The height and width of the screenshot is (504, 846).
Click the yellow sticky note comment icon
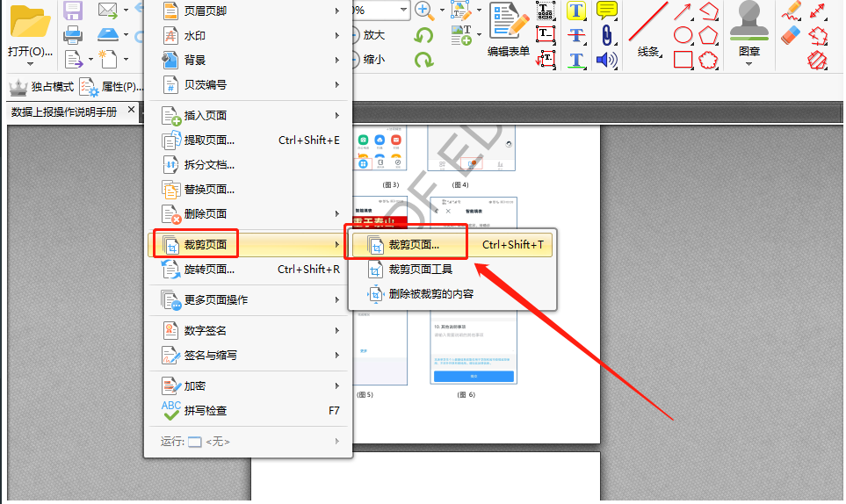pos(607,11)
